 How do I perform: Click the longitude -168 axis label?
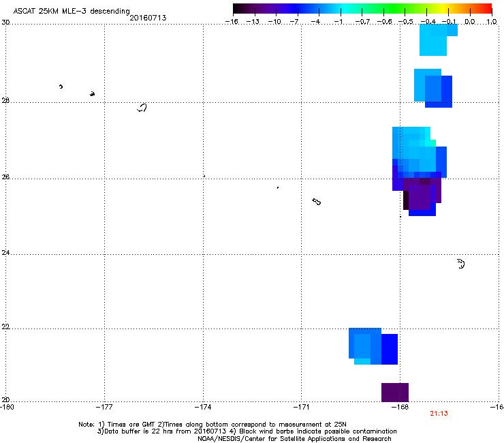coord(400,407)
